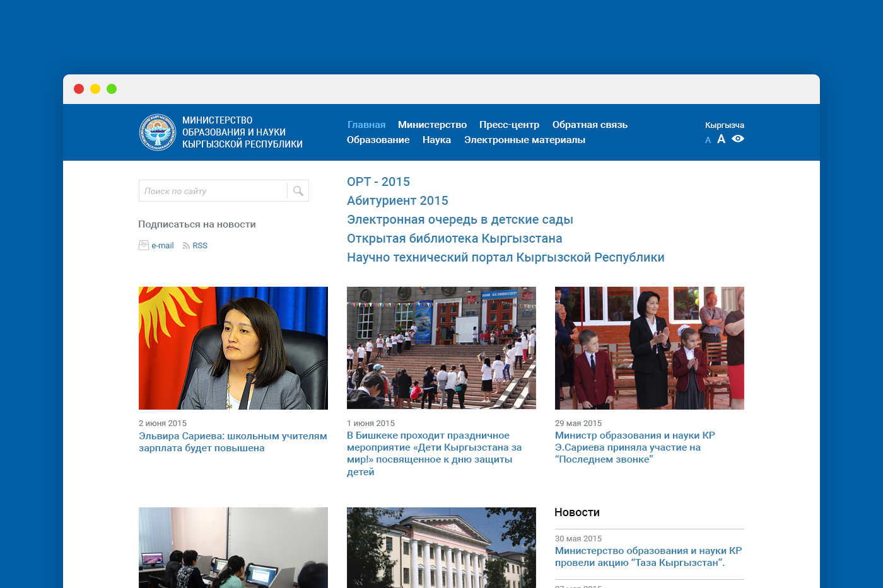Screen dimensions: 883x588
Task: Open the Электронные материалы menu item
Action: pos(525,140)
